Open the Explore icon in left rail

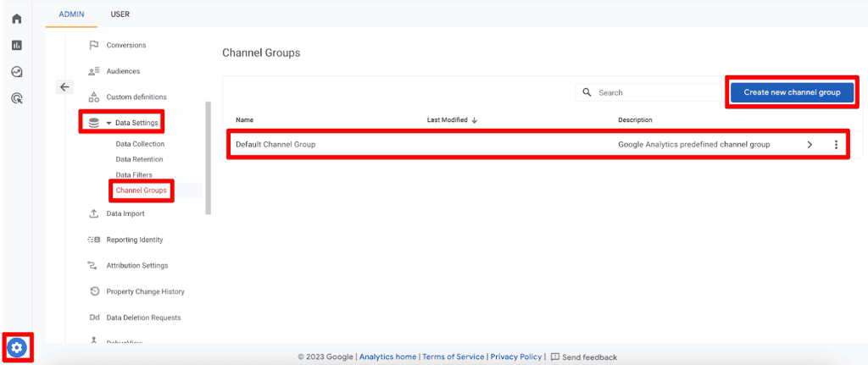17,72
